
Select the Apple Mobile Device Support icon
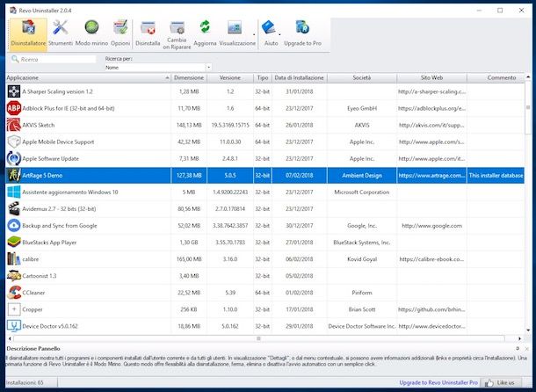click(14, 142)
